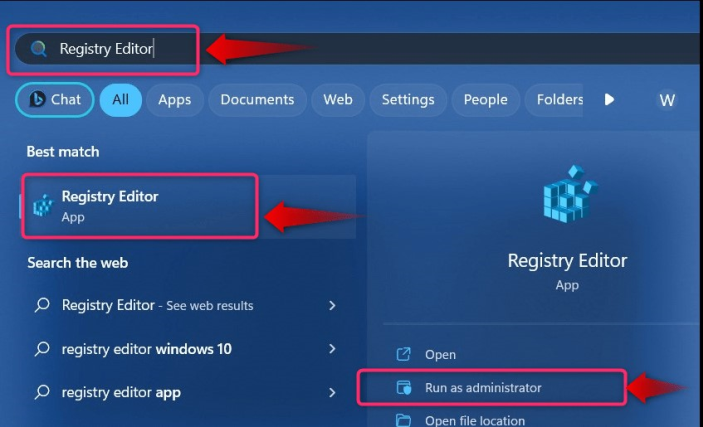Select the All filter tab
Viewport: 703px width, 427px height.
(121, 100)
